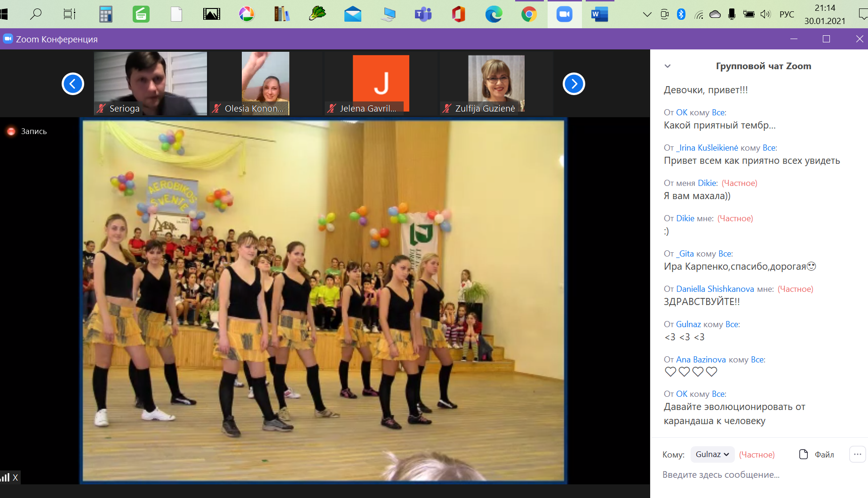Open the chat more options ellipsis
The height and width of the screenshot is (498, 868).
pos(857,454)
